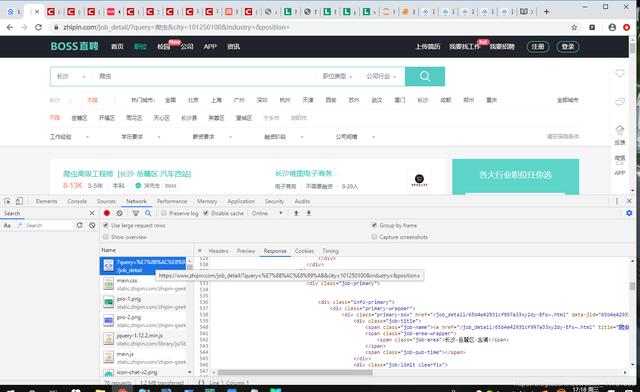
Task: Go back with the browser back arrow
Action: 10,27
